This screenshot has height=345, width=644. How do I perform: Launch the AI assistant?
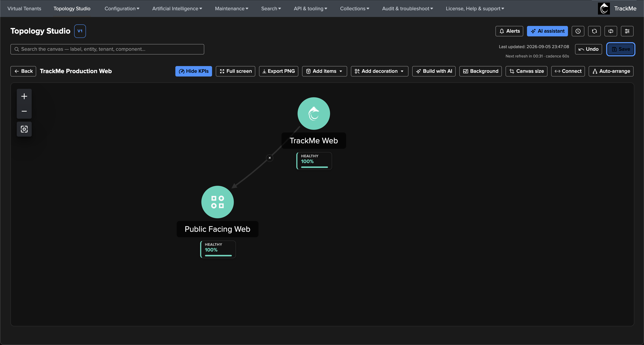547,31
